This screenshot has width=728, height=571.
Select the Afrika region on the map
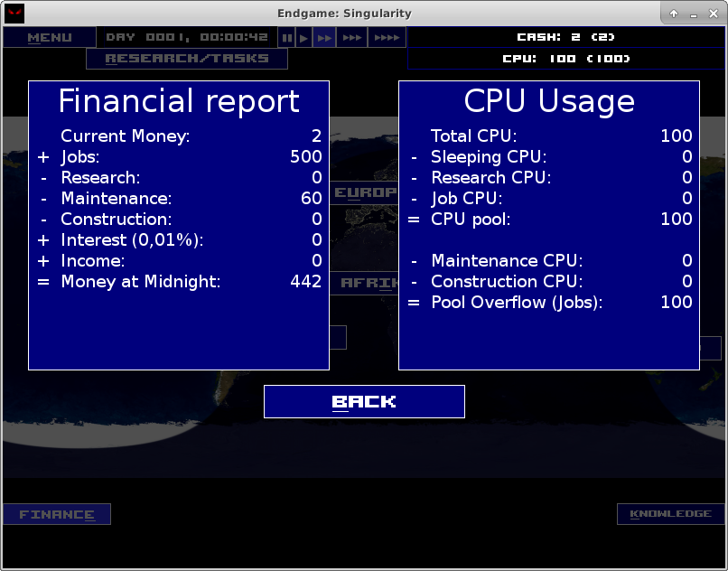[366, 283]
